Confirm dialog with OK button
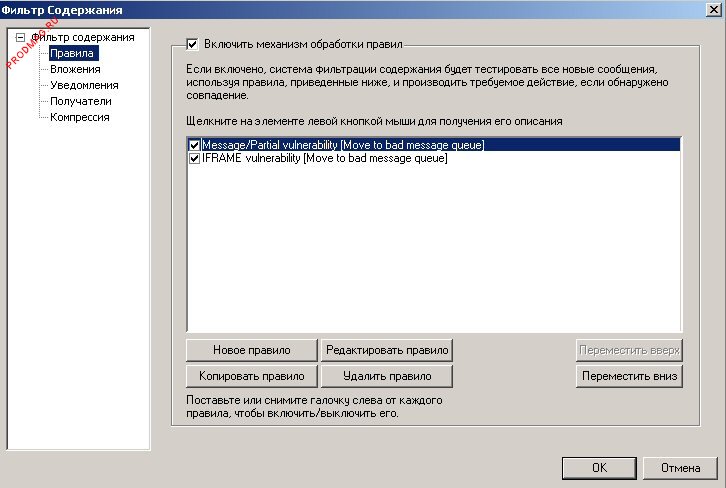Screen dimensions: 726x488 pyautogui.click(x=598, y=467)
